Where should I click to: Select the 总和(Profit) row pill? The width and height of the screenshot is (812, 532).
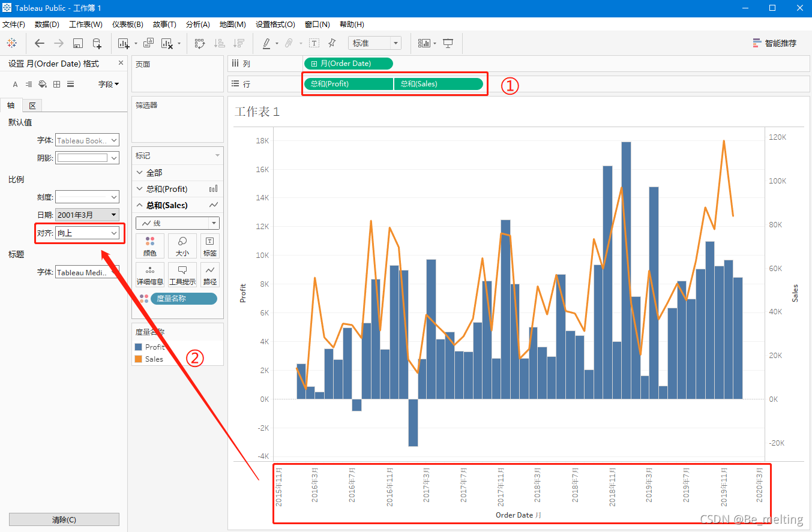pos(349,84)
